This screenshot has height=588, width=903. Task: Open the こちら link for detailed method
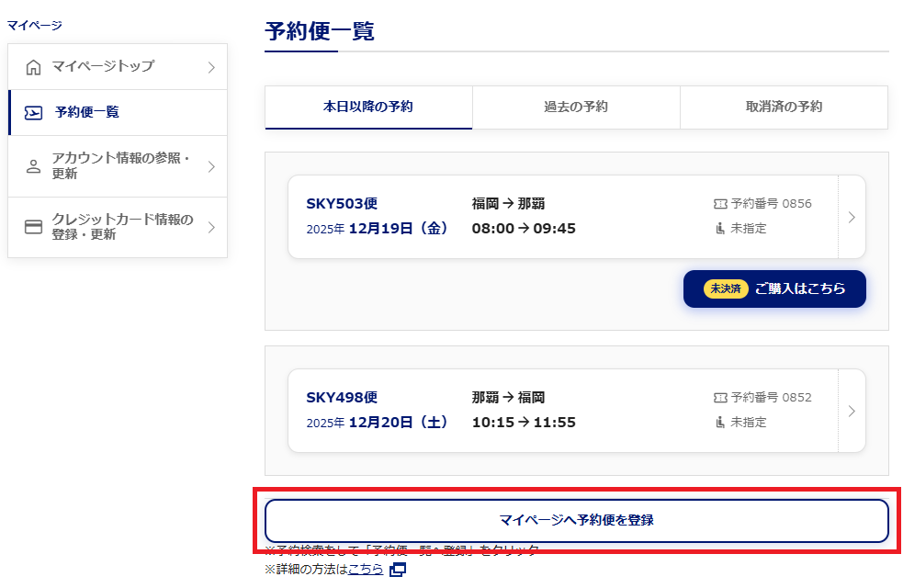click(x=366, y=570)
